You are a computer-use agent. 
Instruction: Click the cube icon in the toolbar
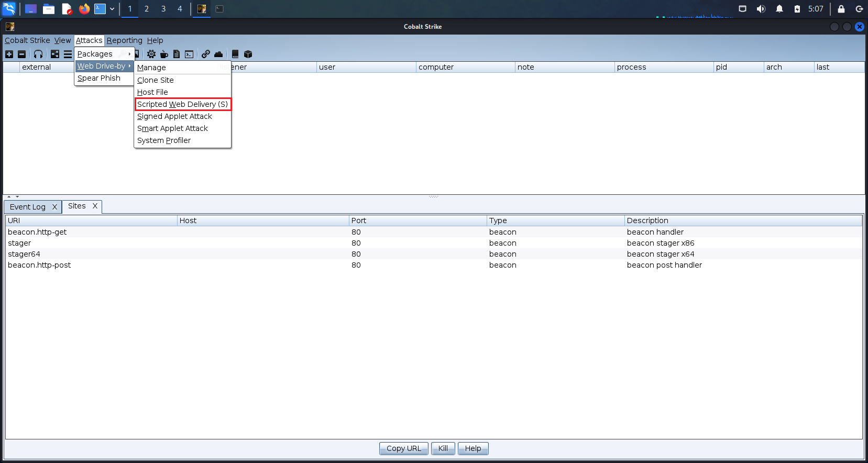(248, 54)
